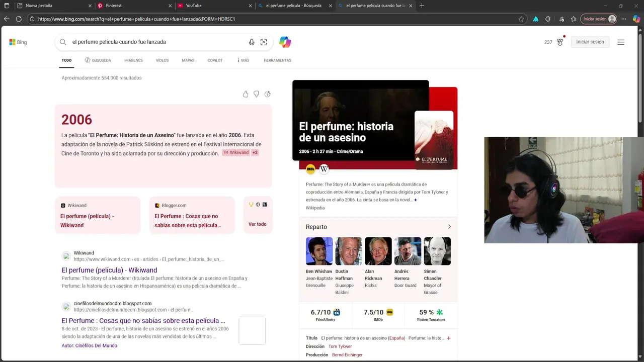Open the Blogger.com source card
This screenshot has height=362, width=644.
click(192, 215)
